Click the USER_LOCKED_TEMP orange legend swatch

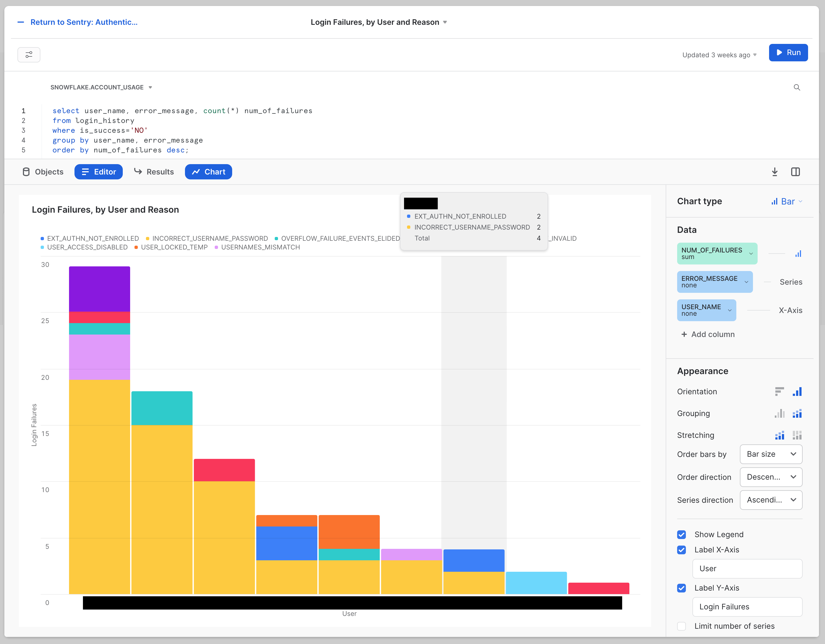[136, 247]
